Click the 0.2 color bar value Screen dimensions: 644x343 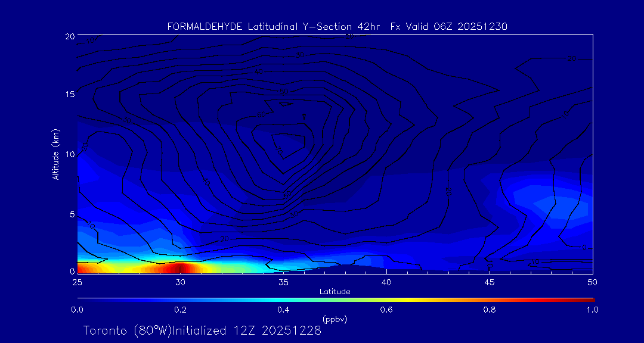click(x=180, y=310)
